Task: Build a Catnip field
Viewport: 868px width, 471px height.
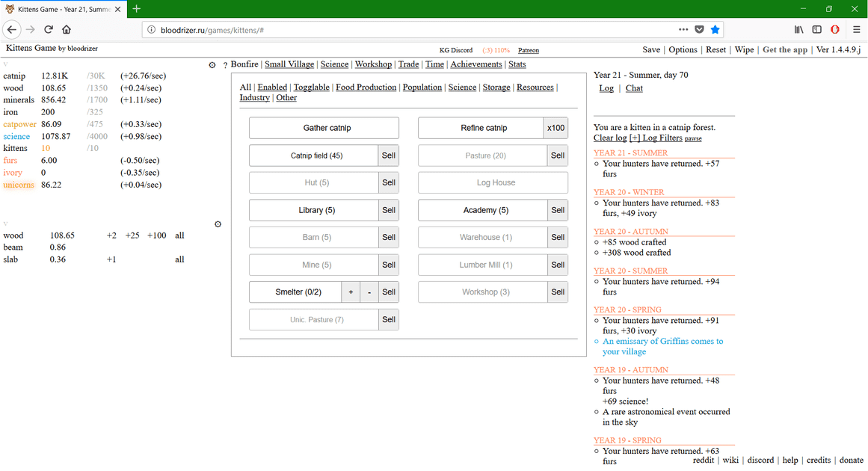Action: coord(314,156)
